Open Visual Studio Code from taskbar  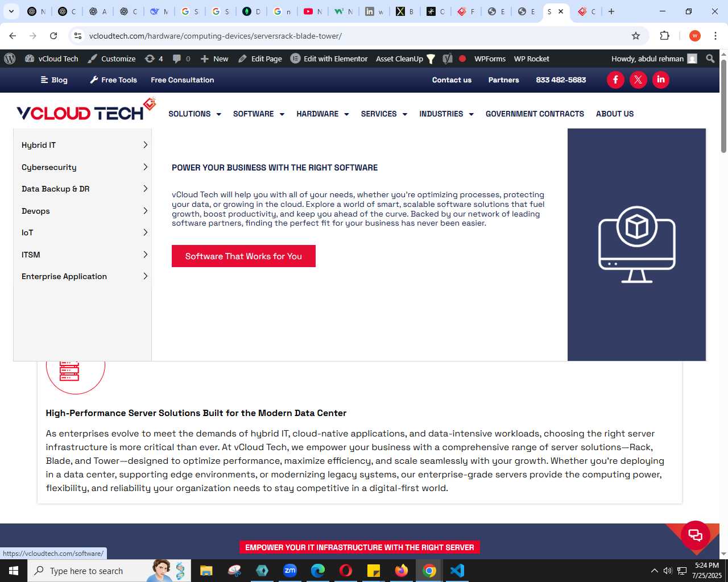(x=457, y=570)
